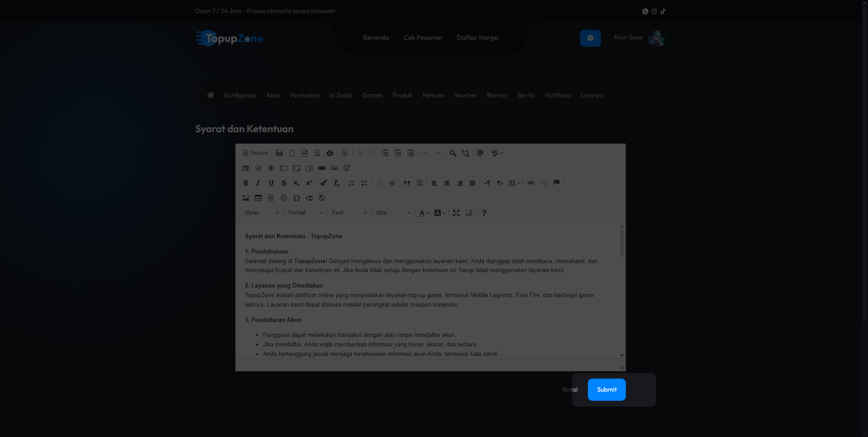This screenshot has height=437, width=868.
Task: Align text left
Action: click(x=434, y=183)
